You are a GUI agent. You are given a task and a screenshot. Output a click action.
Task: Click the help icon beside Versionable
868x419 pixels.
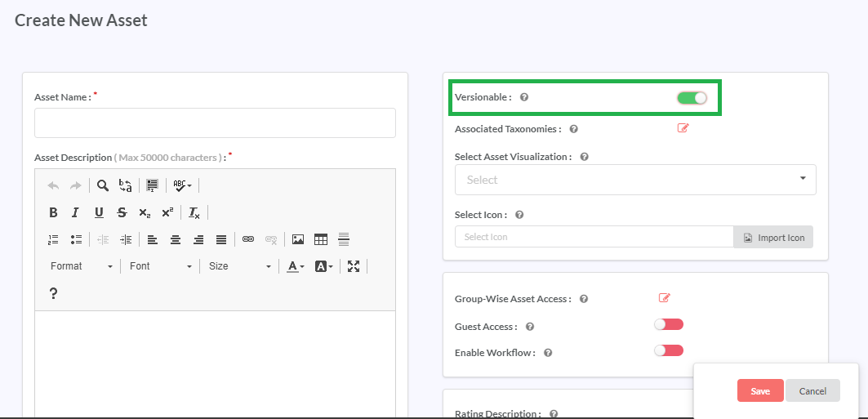coord(524,97)
